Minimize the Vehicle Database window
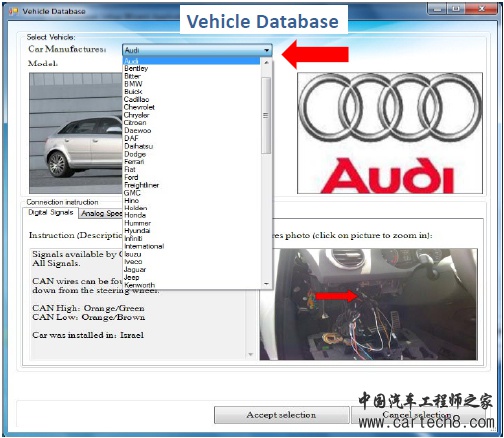504x438 pixels. (438, 9)
